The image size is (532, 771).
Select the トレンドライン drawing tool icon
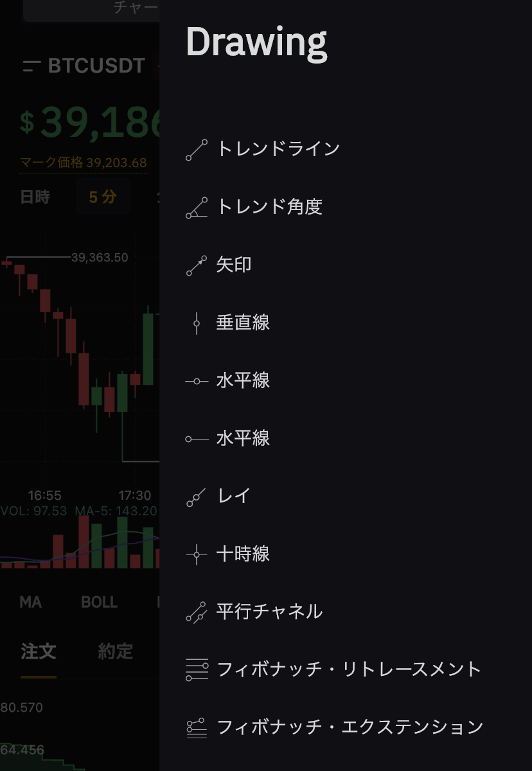[197, 149]
